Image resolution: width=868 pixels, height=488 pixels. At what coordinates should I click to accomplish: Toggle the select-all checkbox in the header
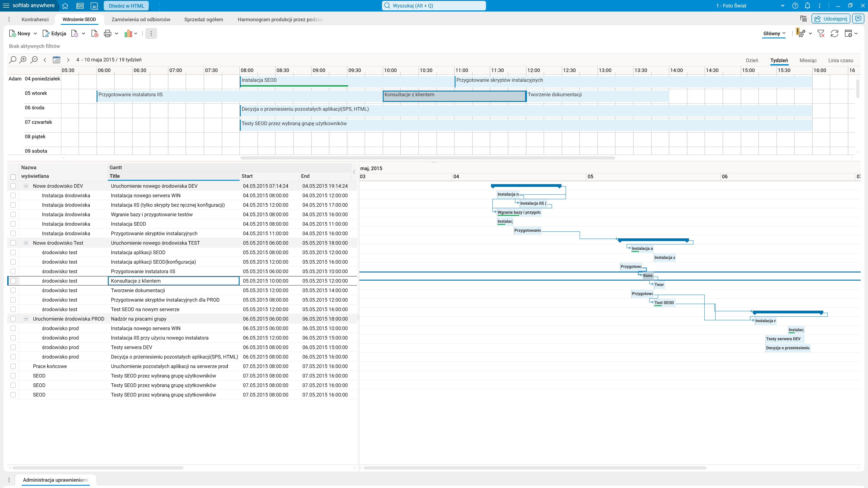13,177
